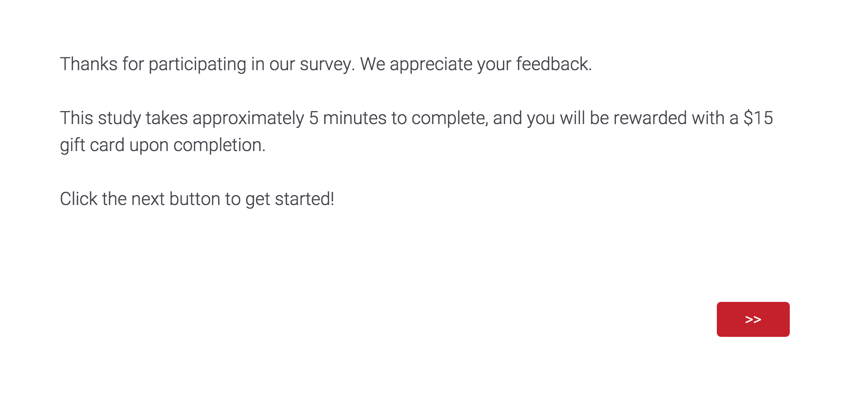Image resolution: width=850 pixels, height=418 pixels.
Task: Click the "5 minutes" duration text
Action: [346, 118]
